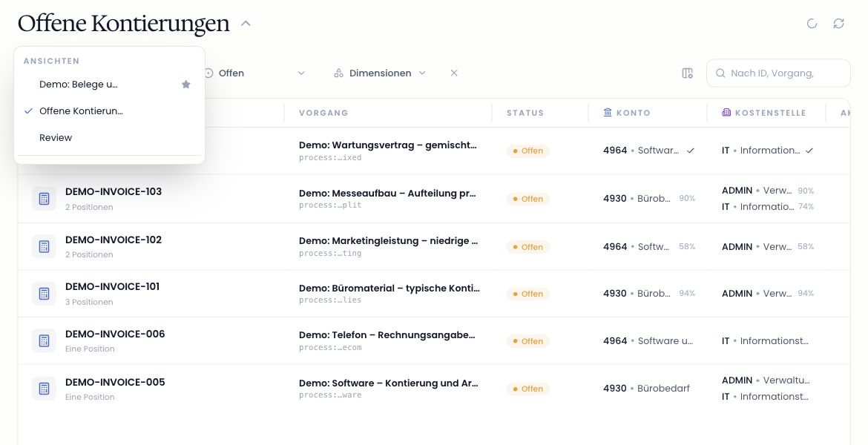868x445 pixels.
Task: Click the calculator icon for DEMO-INVOICE-006
Action: (44, 341)
